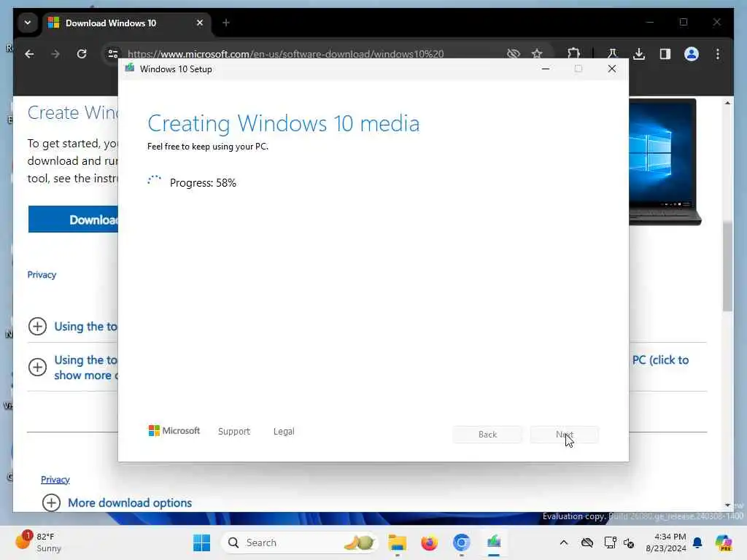The width and height of the screenshot is (747, 560).
Task: Click scrollbar down arrow in Chrome
Action: (x=727, y=505)
